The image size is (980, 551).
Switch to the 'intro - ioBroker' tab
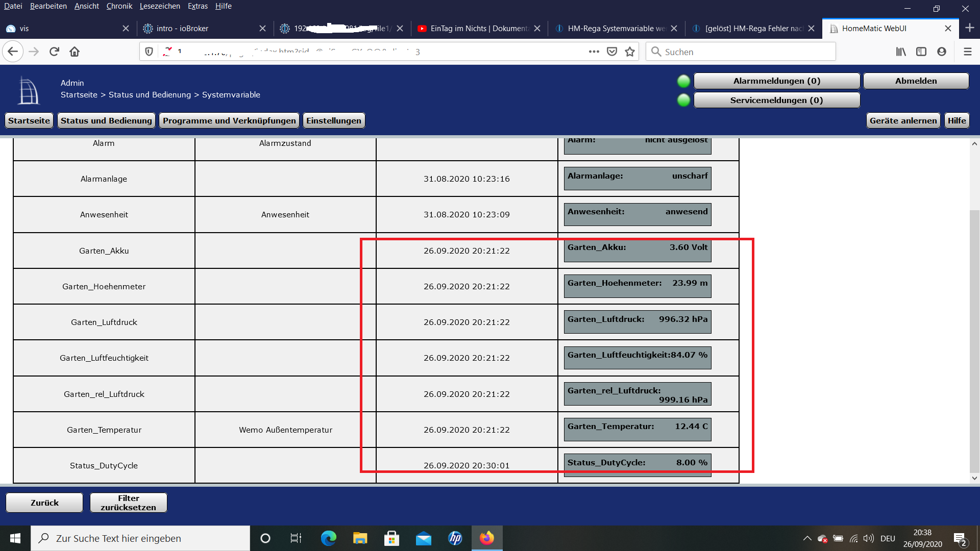click(x=204, y=29)
